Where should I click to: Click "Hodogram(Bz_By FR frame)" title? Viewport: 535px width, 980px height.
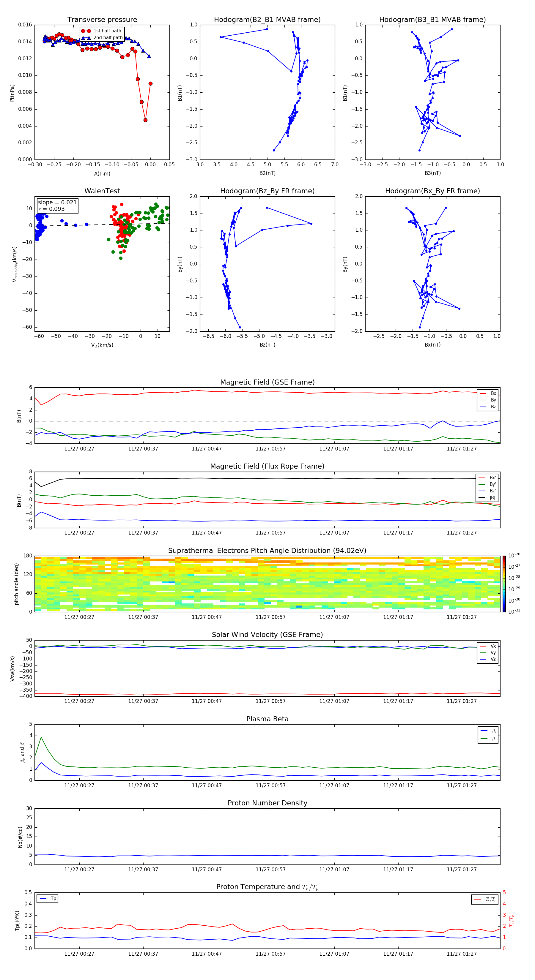267,191
